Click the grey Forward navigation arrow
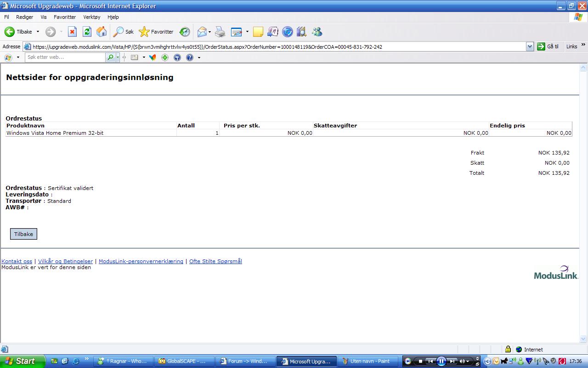The height and width of the screenshot is (368, 588). point(51,32)
